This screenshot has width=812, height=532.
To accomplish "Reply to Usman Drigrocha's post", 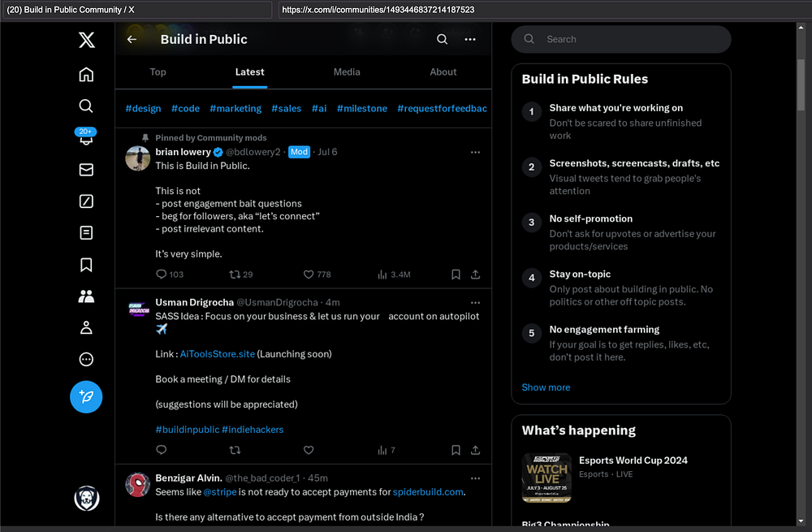I will [x=162, y=450].
